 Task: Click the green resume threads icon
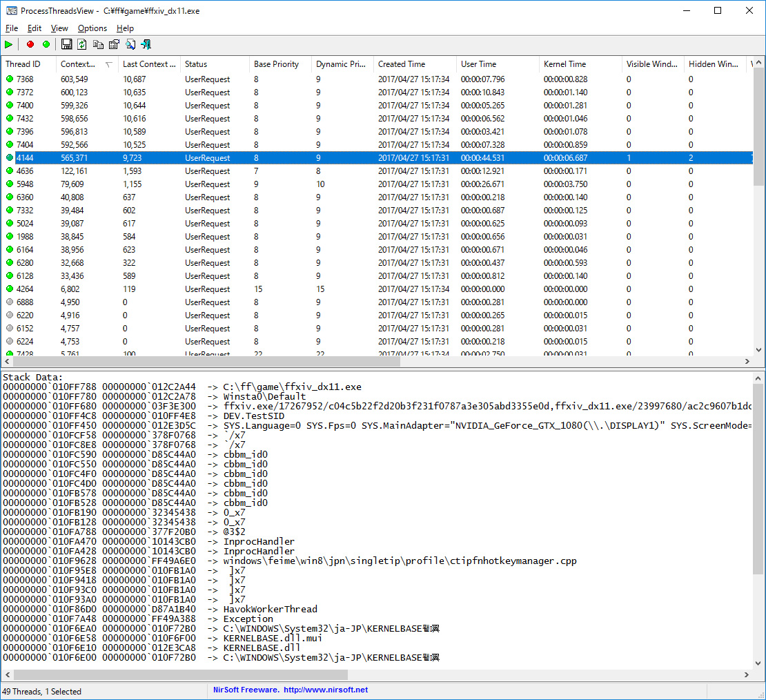coord(46,44)
